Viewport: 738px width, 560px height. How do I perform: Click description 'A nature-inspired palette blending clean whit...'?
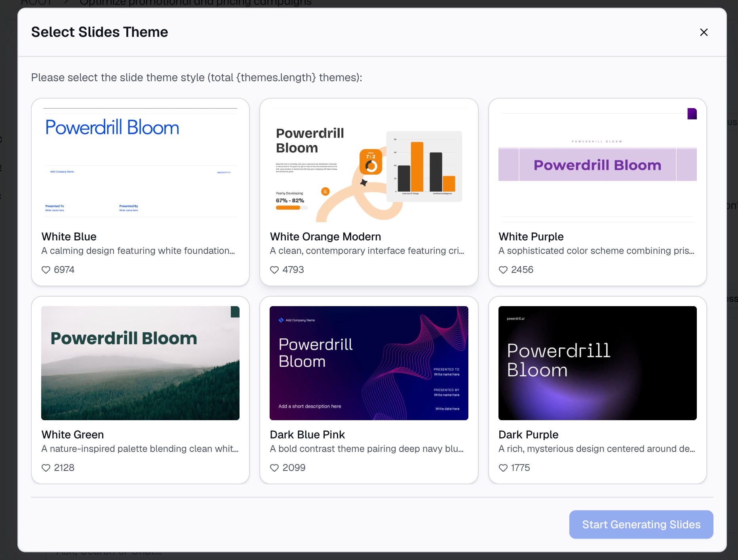(140, 449)
